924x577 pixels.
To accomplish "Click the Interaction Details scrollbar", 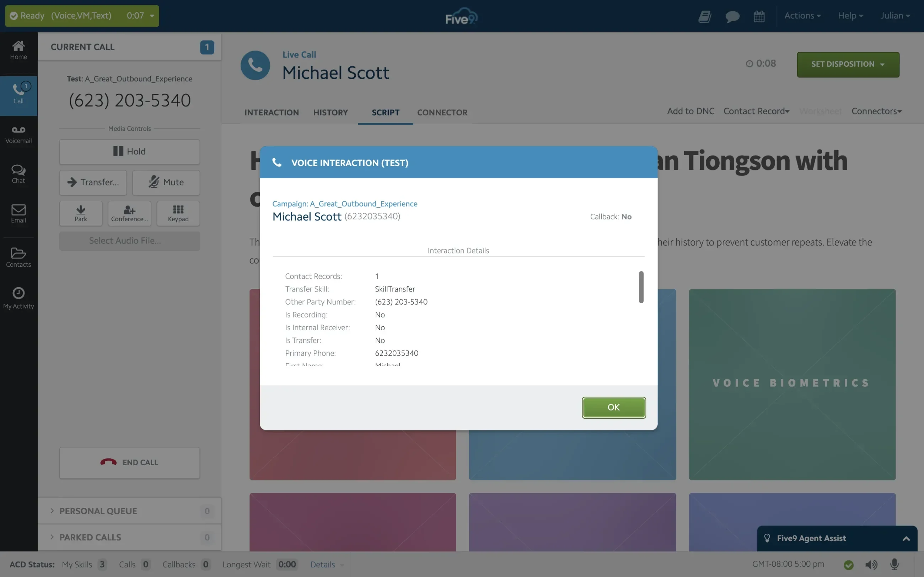I will tap(641, 287).
